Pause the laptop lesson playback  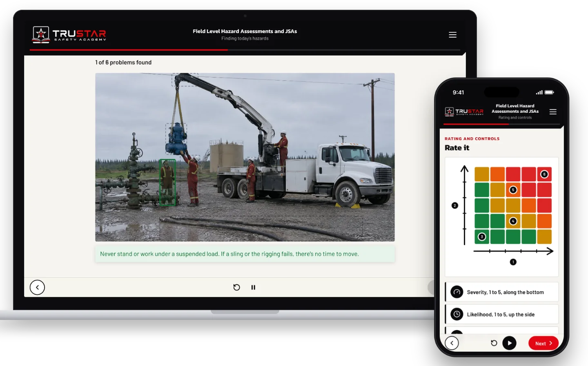pyautogui.click(x=253, y=287)
